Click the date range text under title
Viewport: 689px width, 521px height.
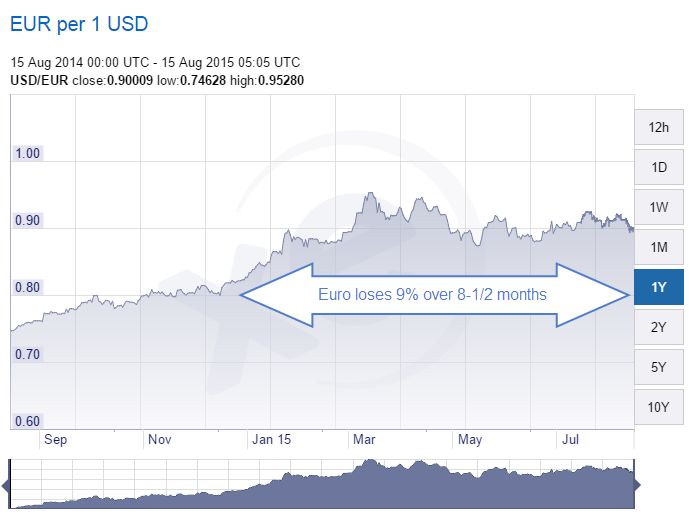pyautogui.click(x=155, y=62)
